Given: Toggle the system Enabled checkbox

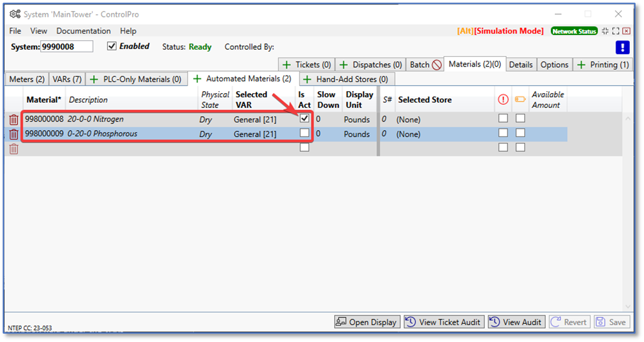Looking at the screenshot, I should [x=112, y=47].
